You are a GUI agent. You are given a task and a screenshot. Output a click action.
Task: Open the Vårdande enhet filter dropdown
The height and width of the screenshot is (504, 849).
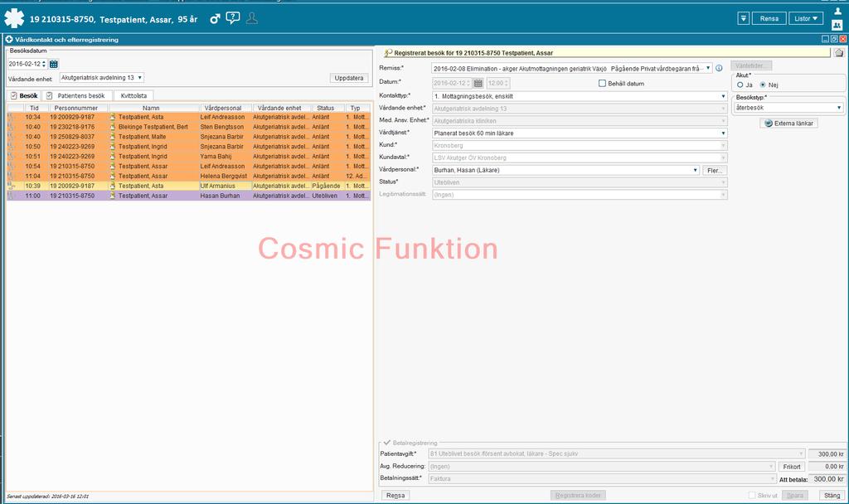coord(139,77)
